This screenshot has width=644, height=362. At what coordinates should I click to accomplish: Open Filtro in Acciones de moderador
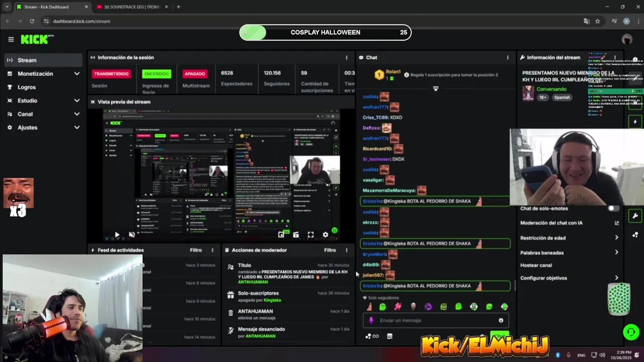pyautogui.click(x=330, y=250)
